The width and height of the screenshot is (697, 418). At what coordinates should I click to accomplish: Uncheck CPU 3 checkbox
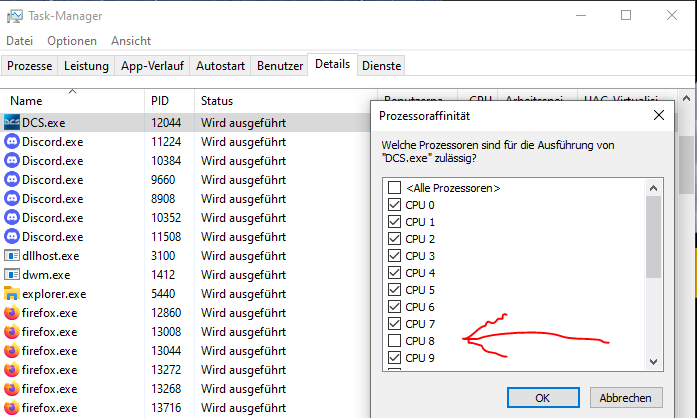click(x=394, y=256)
